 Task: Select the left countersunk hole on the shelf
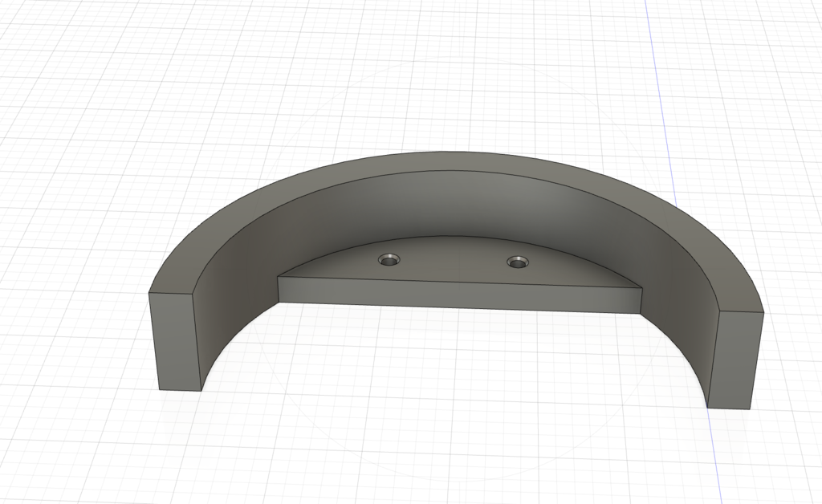(x=389, y=259)
